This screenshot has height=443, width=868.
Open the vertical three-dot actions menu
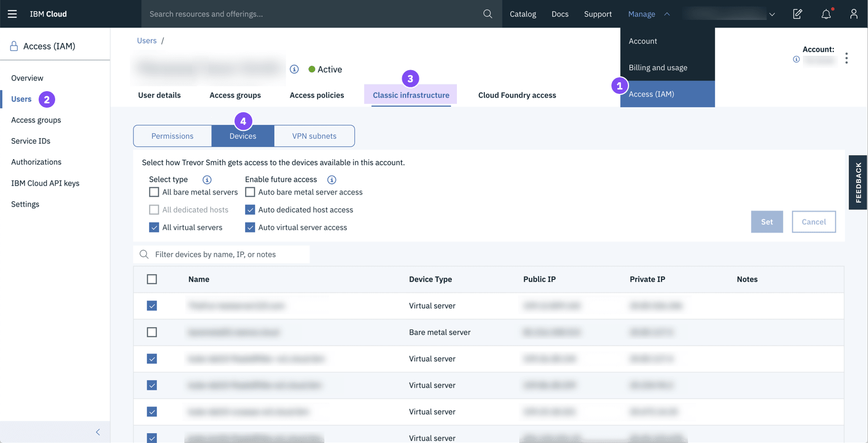(846, 58)
